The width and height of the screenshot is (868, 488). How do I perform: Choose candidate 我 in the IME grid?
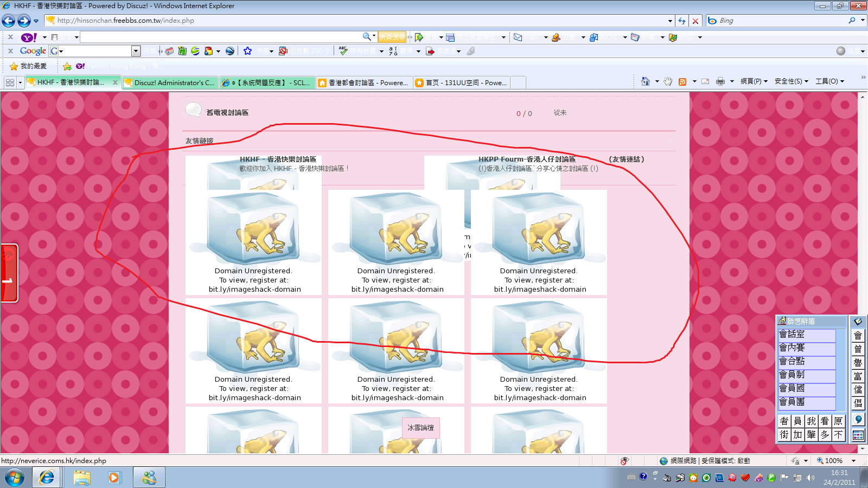tap(811, 421)
